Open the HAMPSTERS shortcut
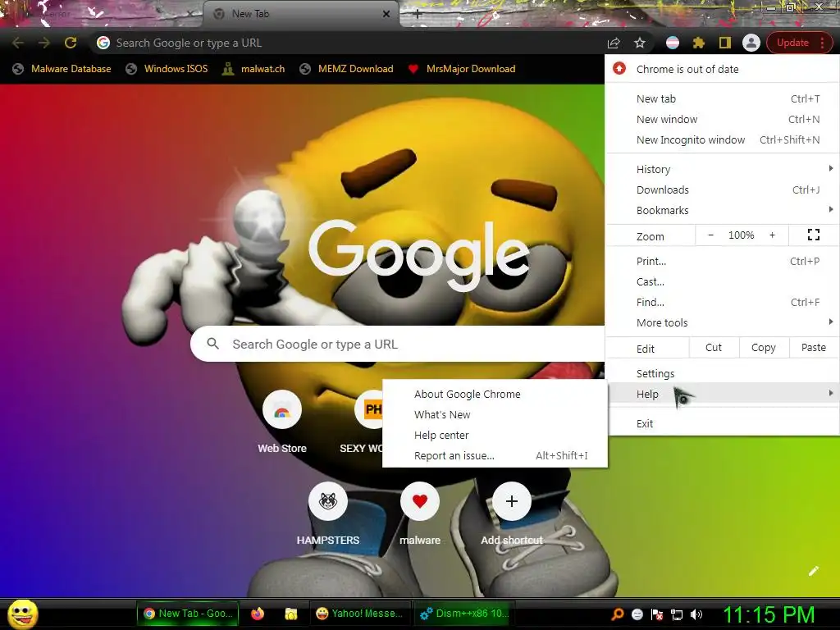 pos(328,501)
